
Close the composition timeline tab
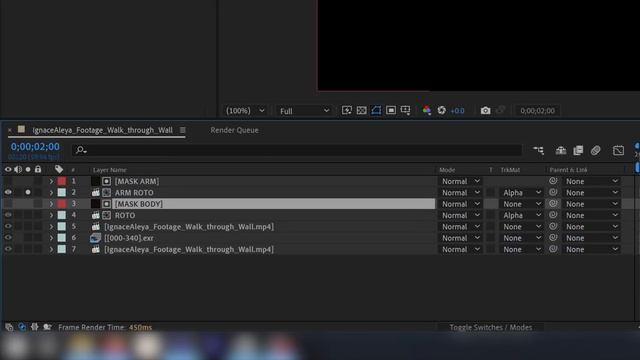coord(9,130)
